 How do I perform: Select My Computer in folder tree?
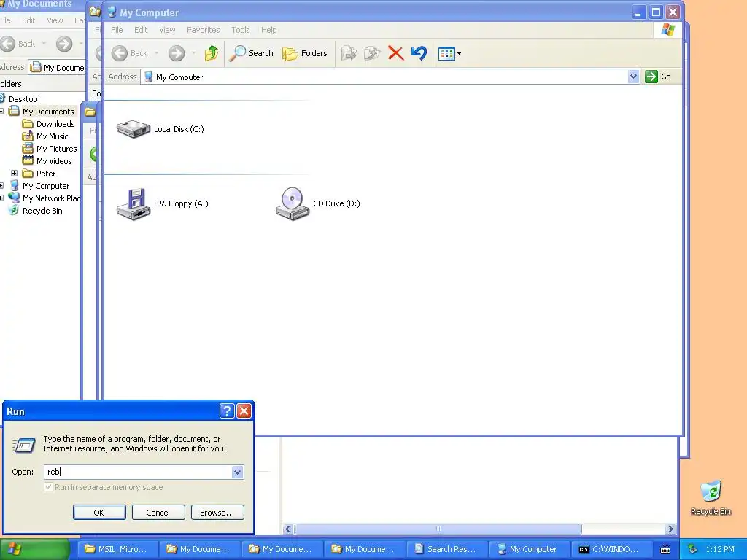46,186
